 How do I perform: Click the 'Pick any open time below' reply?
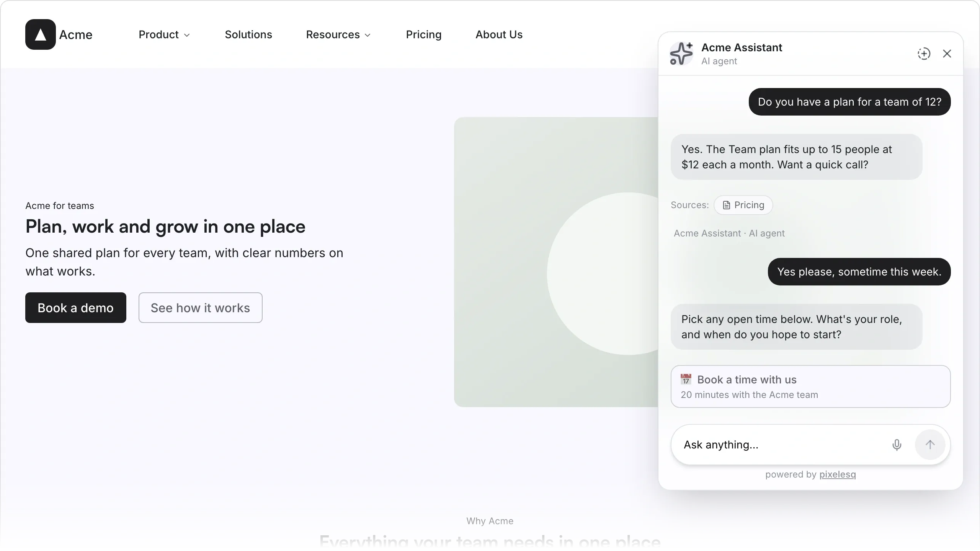796,327
